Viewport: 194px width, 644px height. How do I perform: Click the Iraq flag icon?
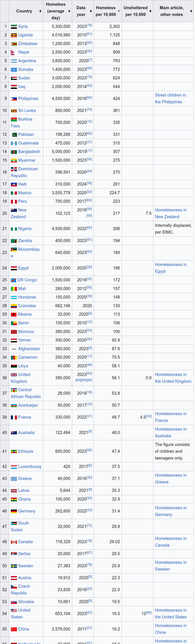[x=14, y=87]
